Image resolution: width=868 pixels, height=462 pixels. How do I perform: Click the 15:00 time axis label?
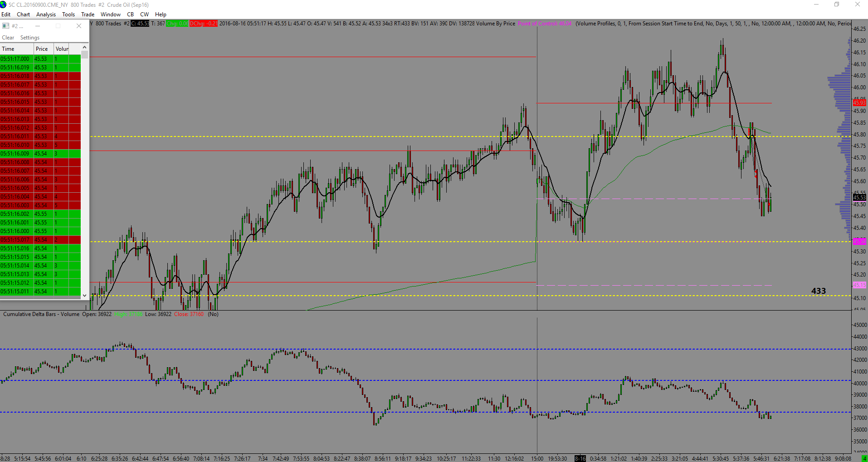pos(537,459)
